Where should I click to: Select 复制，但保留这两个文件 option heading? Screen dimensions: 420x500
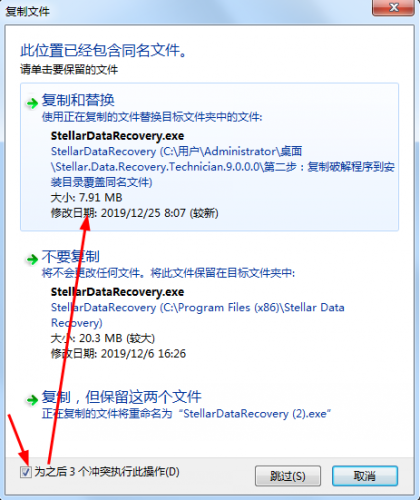[121, 397]
